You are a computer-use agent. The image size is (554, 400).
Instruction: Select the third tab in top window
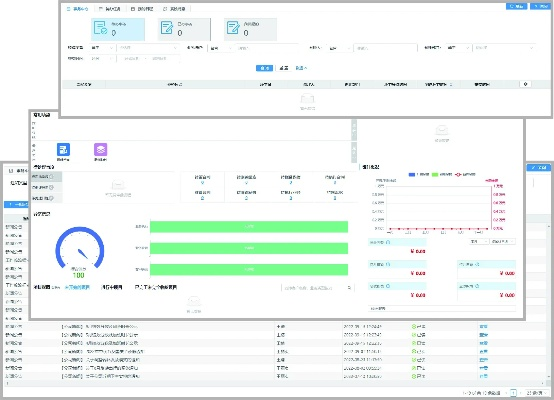[x=142, y=9]
